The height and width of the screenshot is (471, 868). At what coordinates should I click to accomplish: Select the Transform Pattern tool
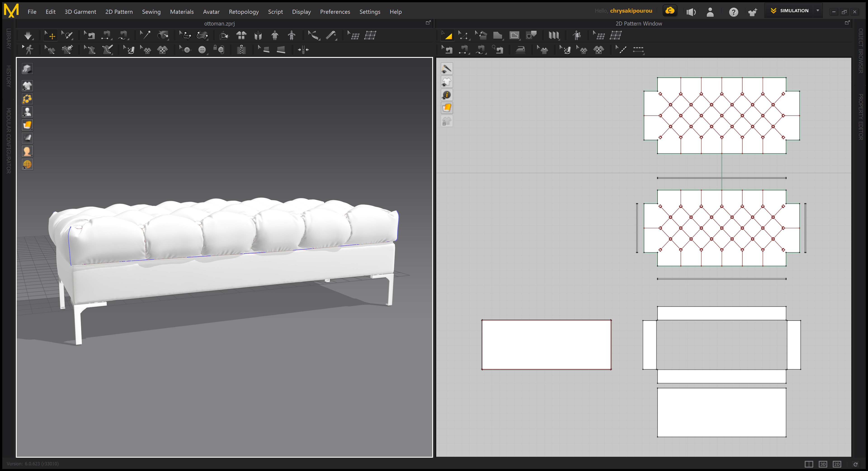tap(448, 35)
